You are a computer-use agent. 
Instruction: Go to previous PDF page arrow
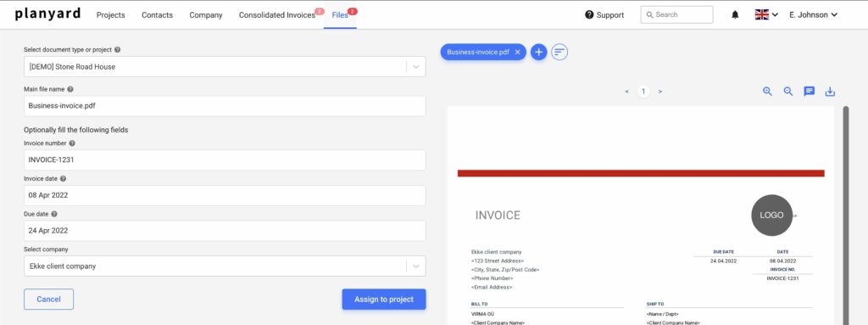626,92
